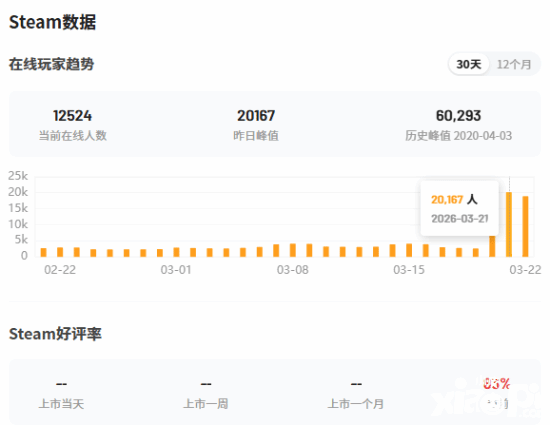Click the 12524 current online players stat
This screenshot has width=550, height=425.
click(72, 116)
